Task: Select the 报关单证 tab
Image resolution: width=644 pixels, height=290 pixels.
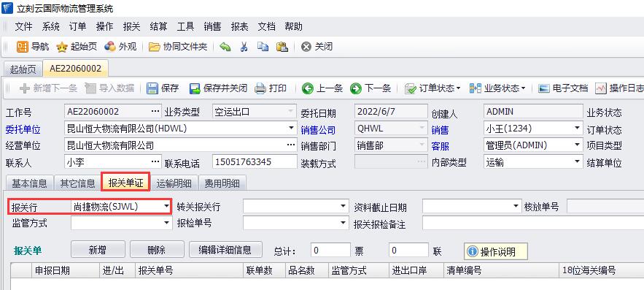Action: point(126,183)
